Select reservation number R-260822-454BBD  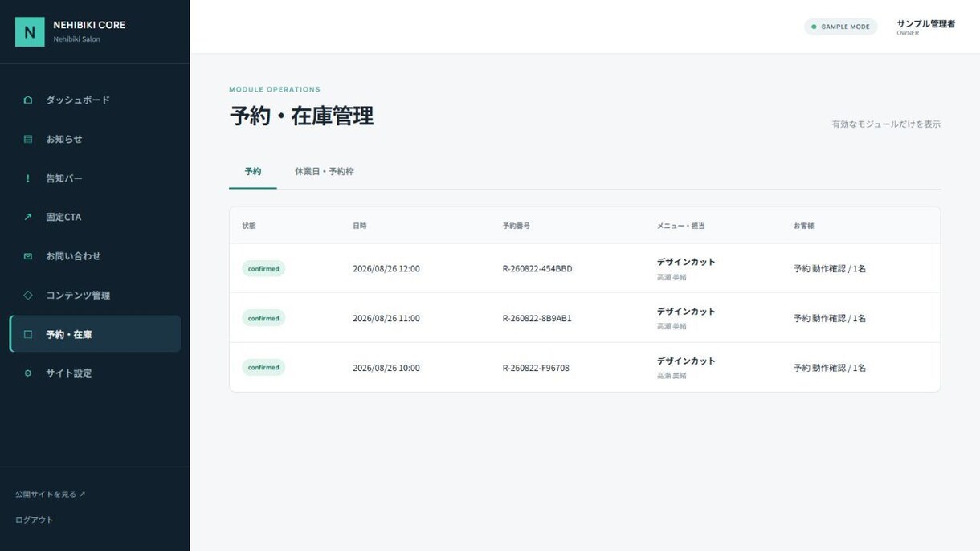pyautogui.click(x=537, y=269)
